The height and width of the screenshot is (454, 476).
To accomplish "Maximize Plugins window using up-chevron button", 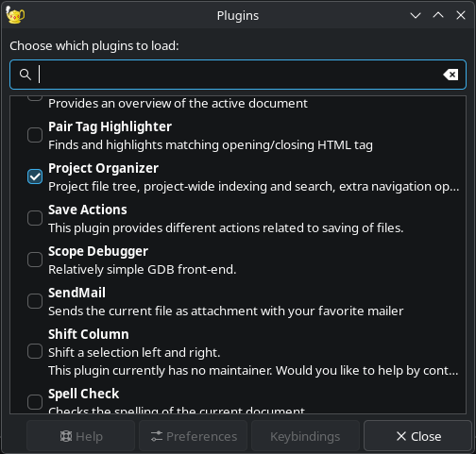I will pos(438,15).
